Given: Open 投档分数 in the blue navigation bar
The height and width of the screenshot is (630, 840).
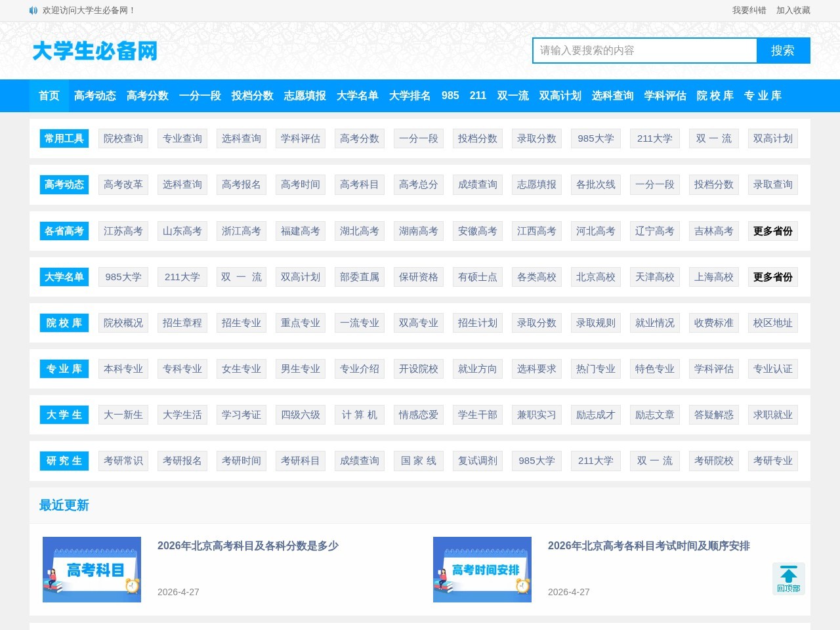Looking at the screenshot, I should tap(253, 96).
